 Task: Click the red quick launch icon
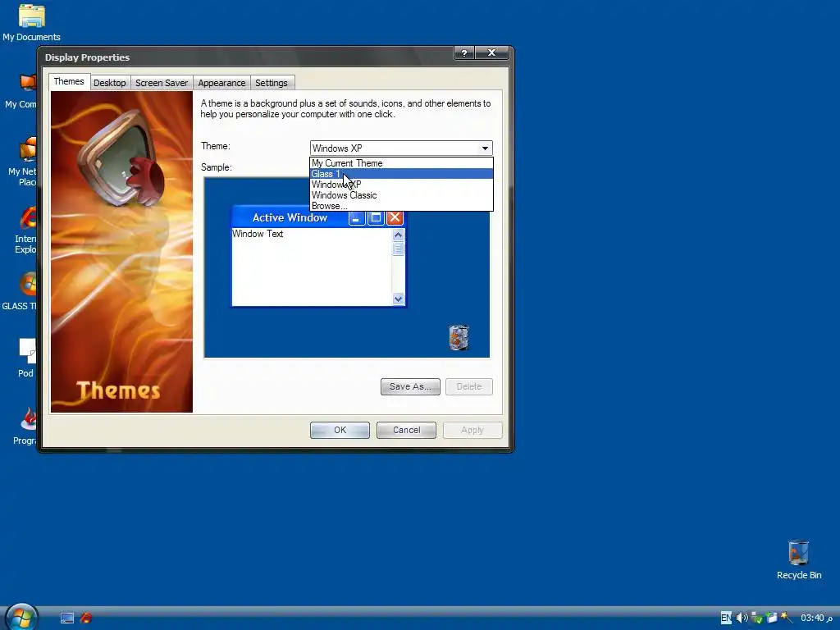[85, 619]
